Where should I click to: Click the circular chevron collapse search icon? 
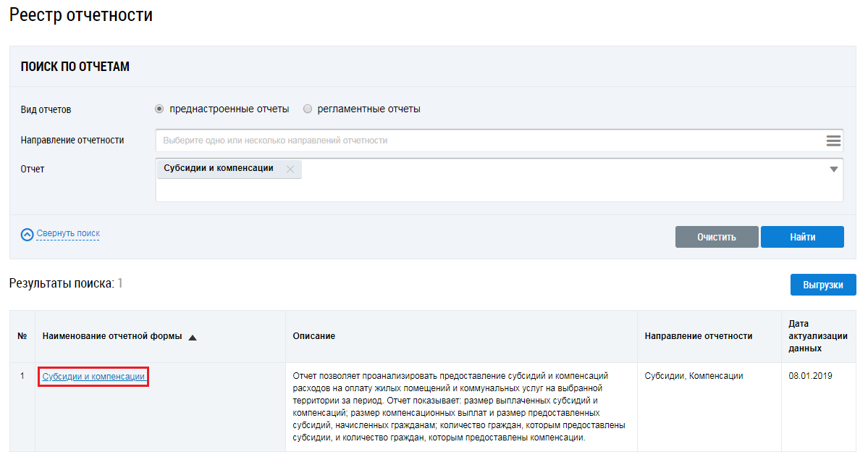[28, 235]
